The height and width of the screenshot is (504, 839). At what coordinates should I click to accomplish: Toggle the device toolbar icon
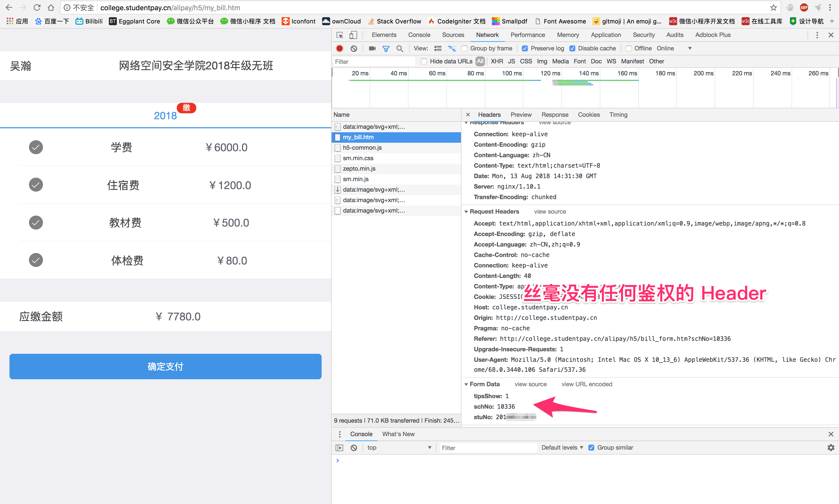(353, 35)
